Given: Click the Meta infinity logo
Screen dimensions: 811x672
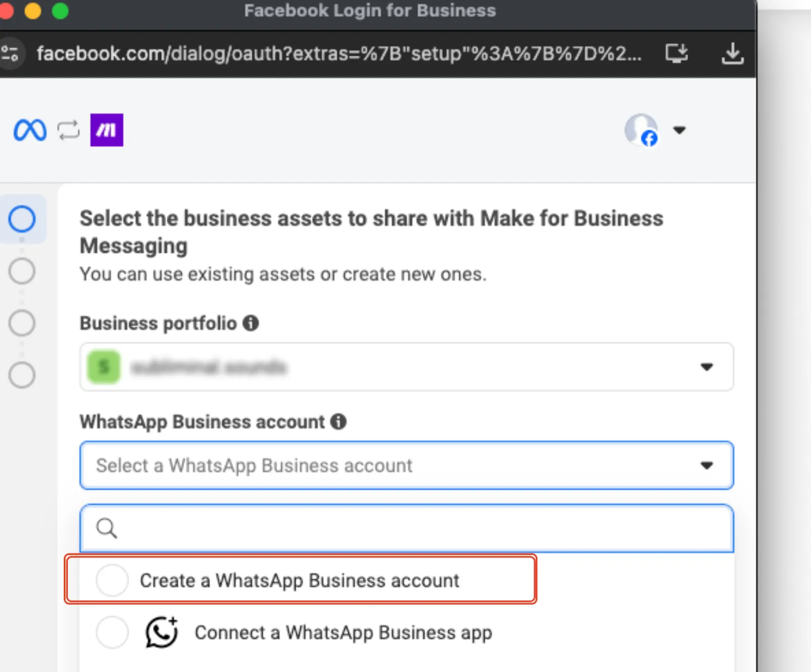Looking at the screenshot, I should (30, 130).
